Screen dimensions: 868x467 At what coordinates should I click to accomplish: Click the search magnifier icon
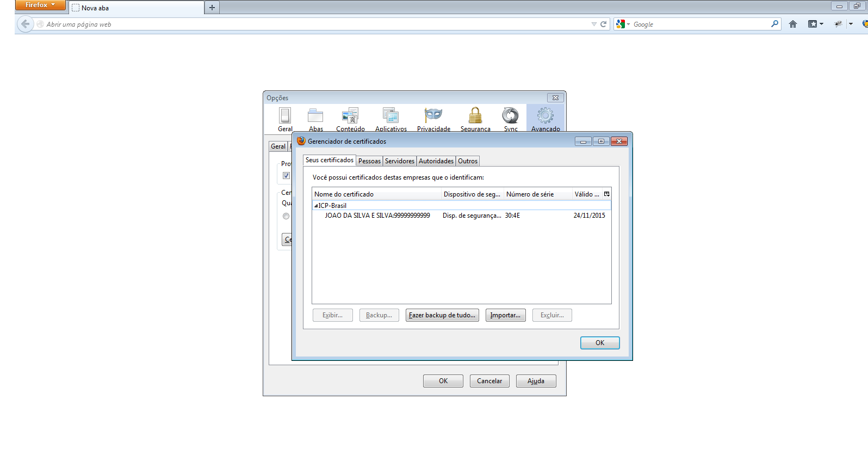click(774, 24)
